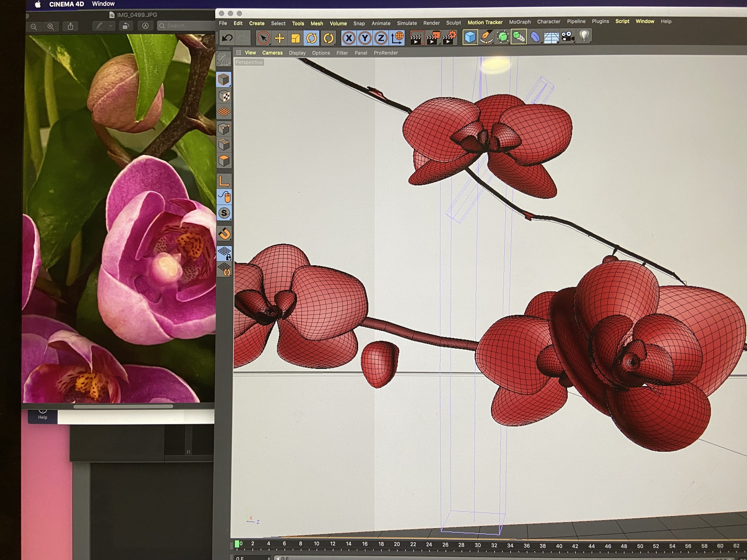Click the Help button below Preview window

coord(43,414)
